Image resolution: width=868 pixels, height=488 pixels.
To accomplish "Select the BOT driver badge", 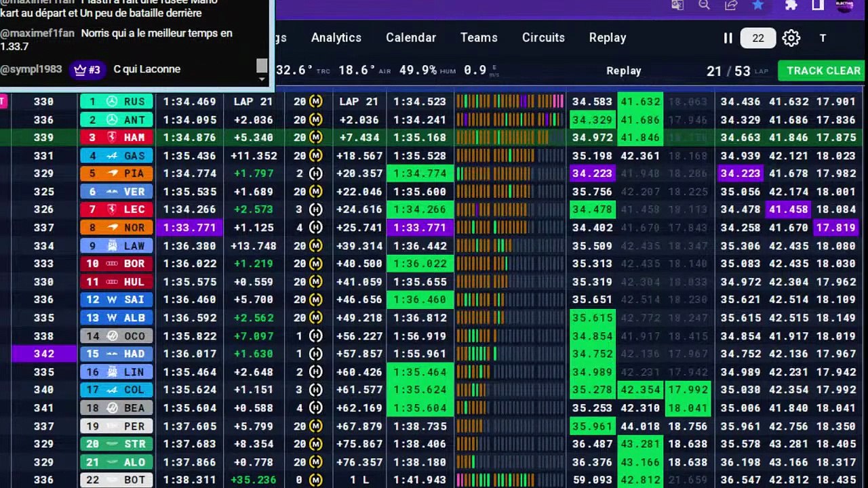I will (117, 480).
